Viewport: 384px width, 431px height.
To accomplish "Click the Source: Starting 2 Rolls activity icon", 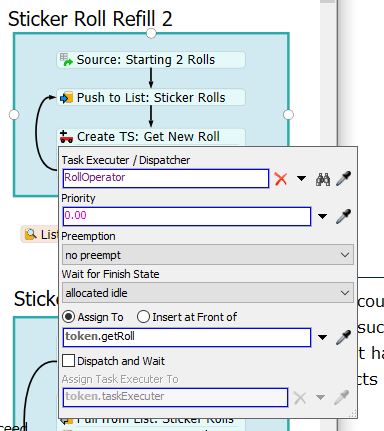I will click(x=66, y=59).
